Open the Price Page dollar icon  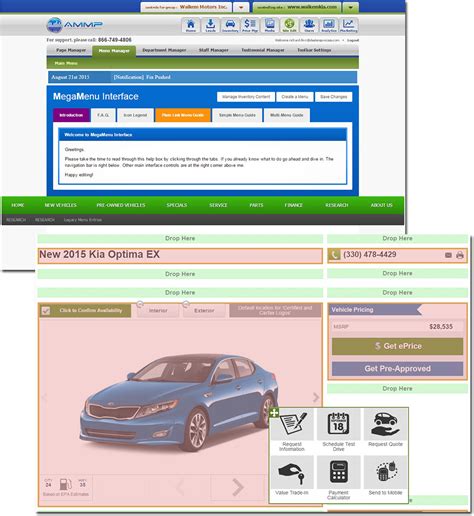click(x=250, y=25)
